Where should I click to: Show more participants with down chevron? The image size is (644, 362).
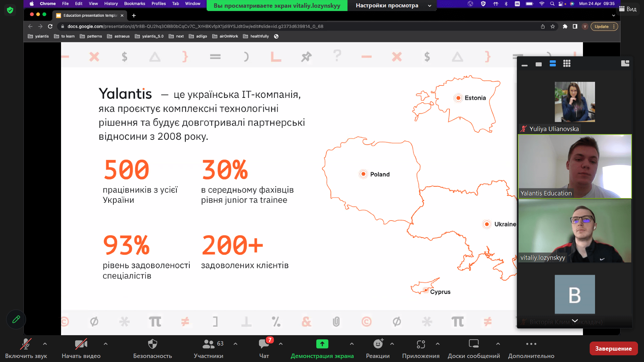click(x=575, y=321)
